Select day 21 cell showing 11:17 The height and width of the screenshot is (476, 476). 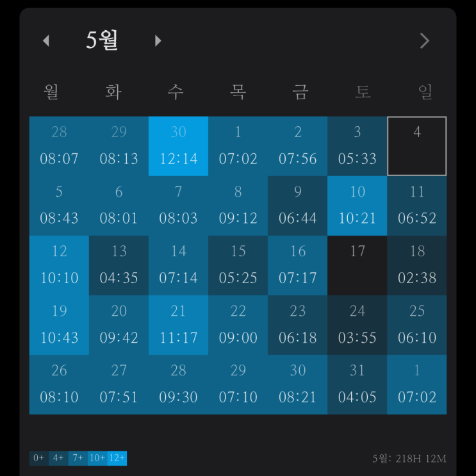(178, 324)
